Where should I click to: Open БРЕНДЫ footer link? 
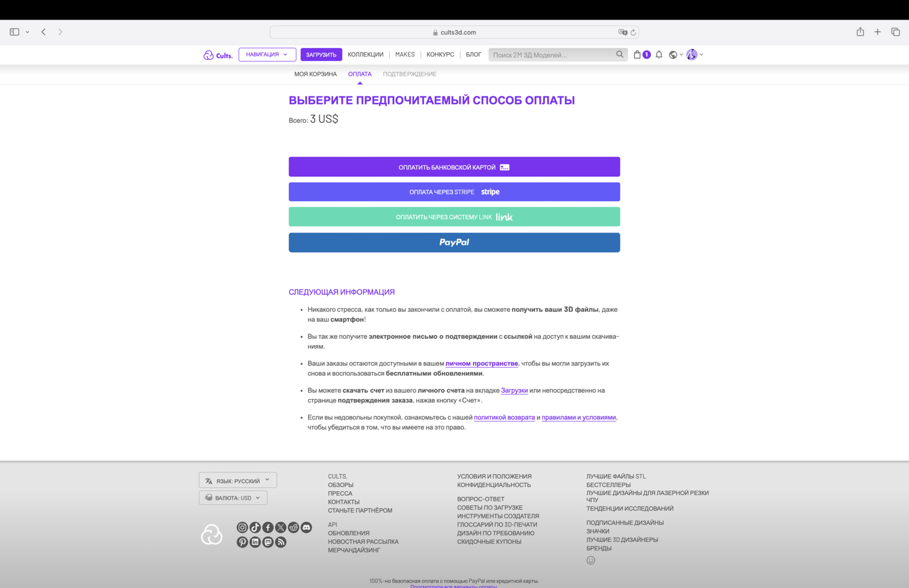point(599,549)
